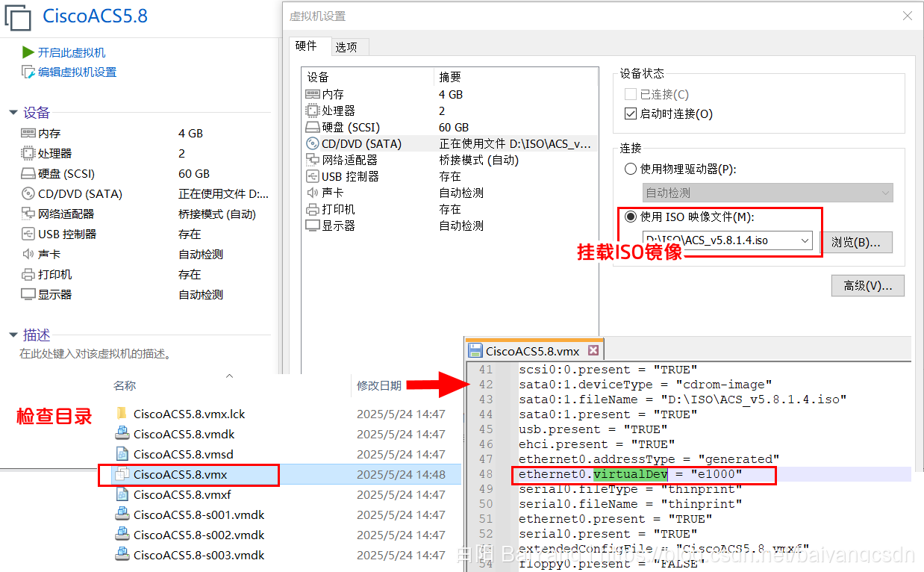This screenshot has height=572, width=924.
Task: Click line 43 sata0:1.fileName in the editor
Action: 683,400
